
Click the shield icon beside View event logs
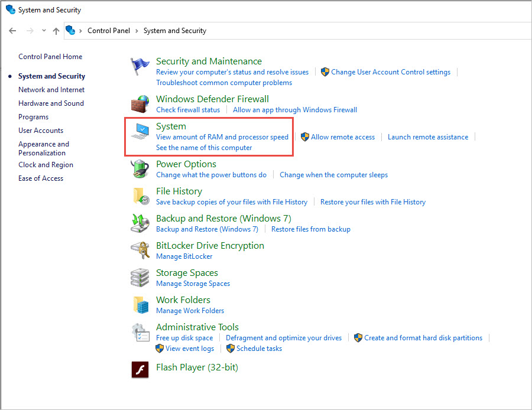pyautogui.click(x=159, y=349)
